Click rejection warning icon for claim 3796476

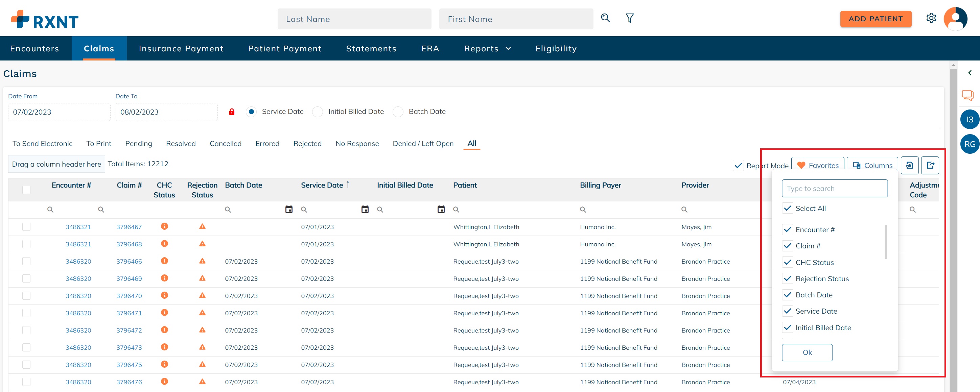(x=202, y=382)
